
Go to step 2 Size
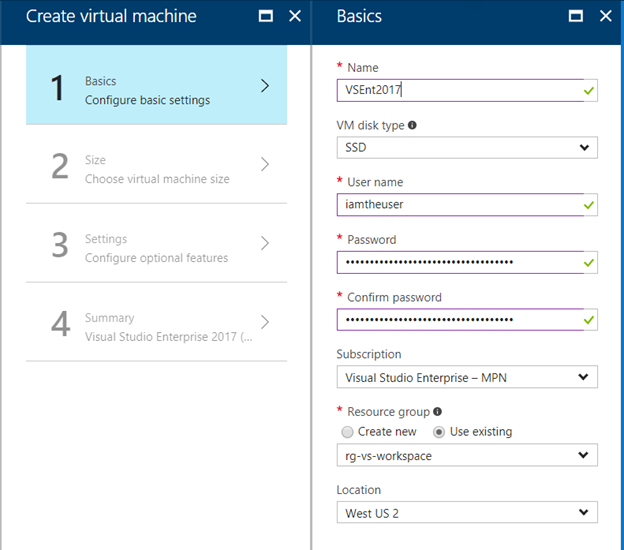coord(156,168)
